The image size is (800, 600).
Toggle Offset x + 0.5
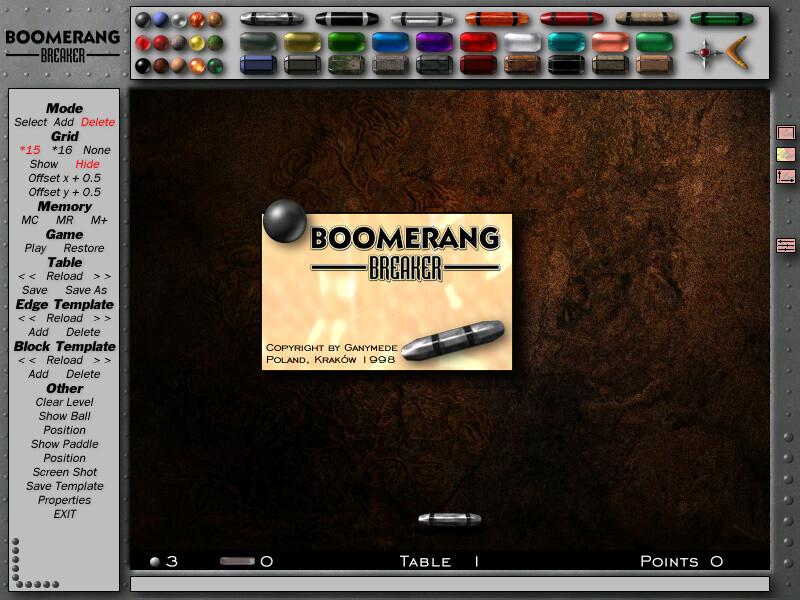click(64, 178)
